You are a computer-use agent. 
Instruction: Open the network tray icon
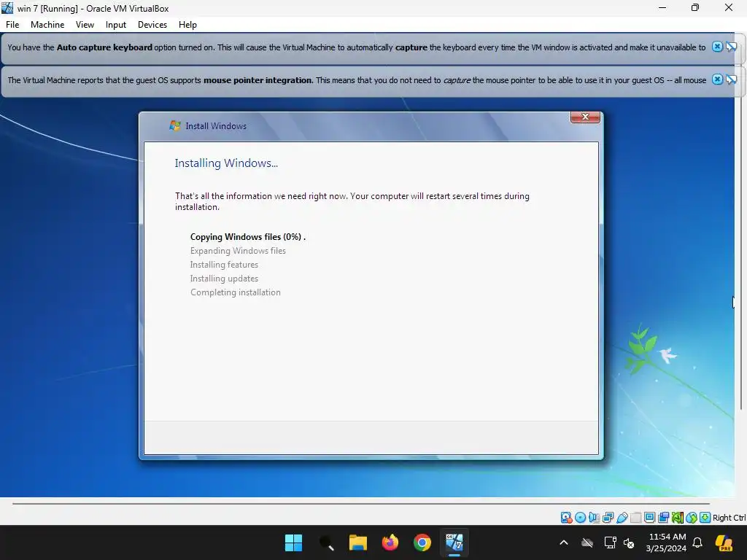(x=611, y=542)
